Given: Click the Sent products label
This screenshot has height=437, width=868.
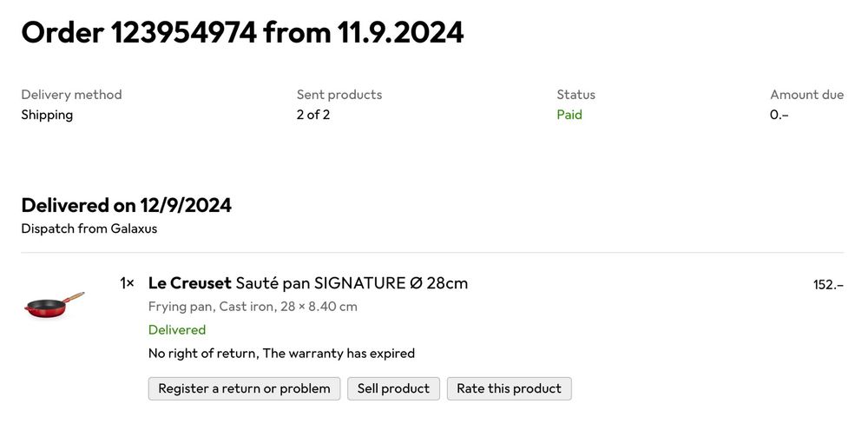Looking at the screenshot, I should pos(339,95).
